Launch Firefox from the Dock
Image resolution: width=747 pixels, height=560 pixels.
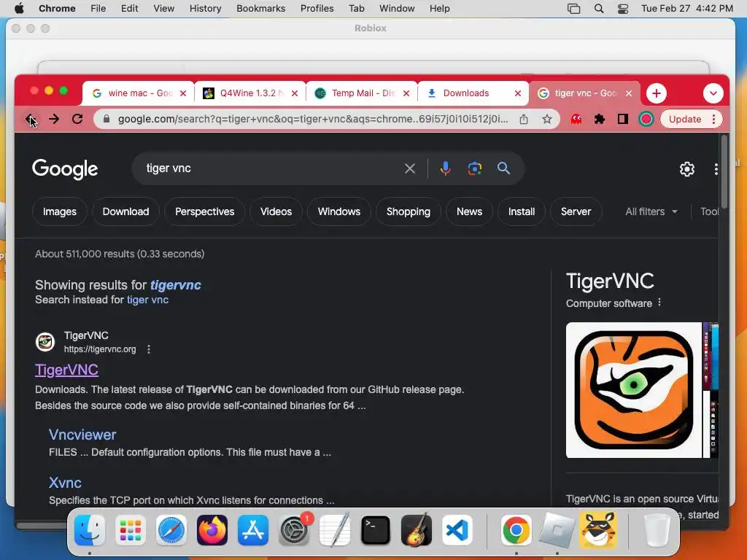[212, 530]
